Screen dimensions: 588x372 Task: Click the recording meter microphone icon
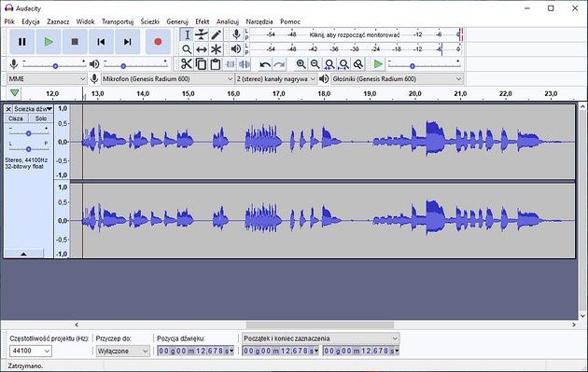[x=236, y=34]
